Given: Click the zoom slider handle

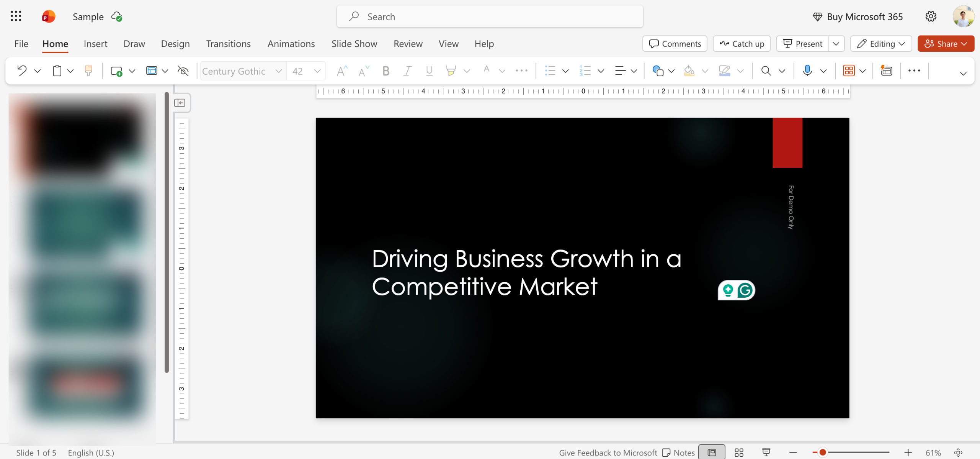Looking at the screenshot, I should tap(822, 452).
